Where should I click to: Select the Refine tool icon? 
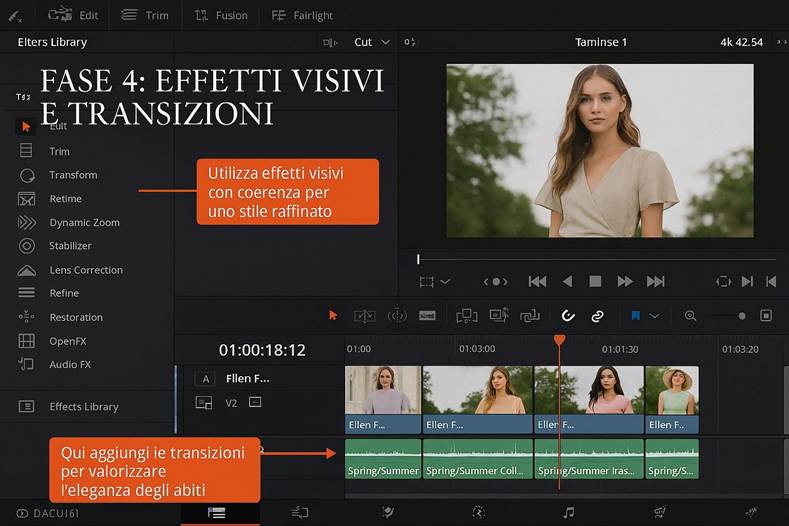pyautogui.click(x=27, y=292)
